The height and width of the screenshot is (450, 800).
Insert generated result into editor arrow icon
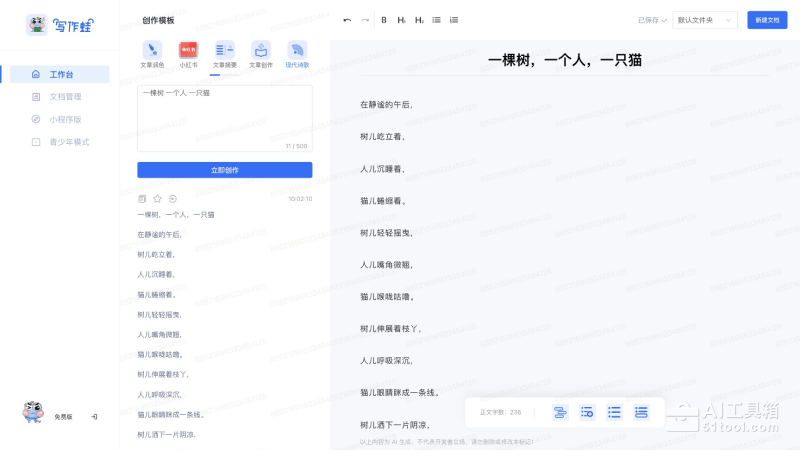(172, 199)
